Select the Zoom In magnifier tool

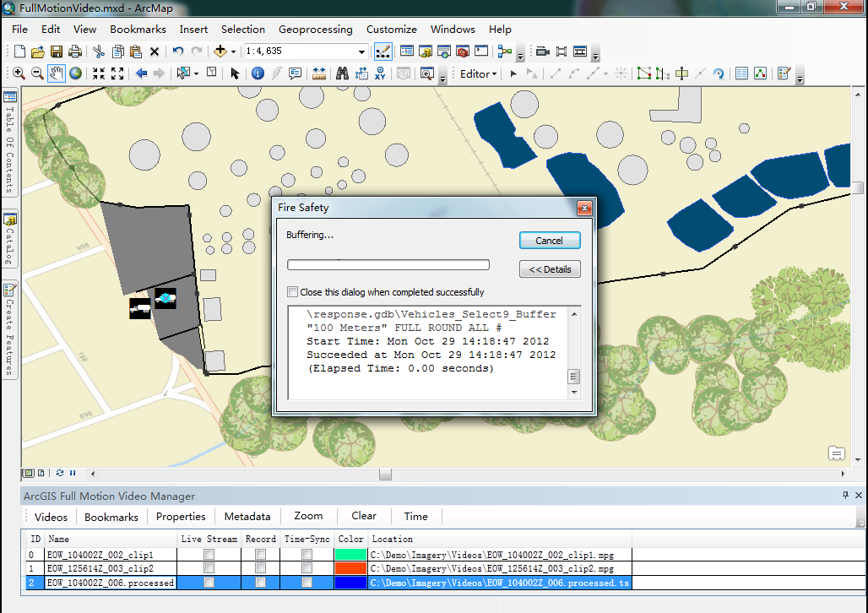[19, 73]
